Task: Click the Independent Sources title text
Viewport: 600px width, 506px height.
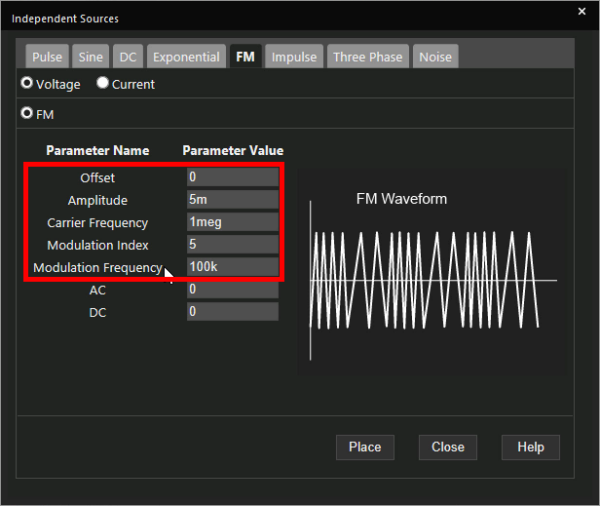Action: click(x=65, y=19)
